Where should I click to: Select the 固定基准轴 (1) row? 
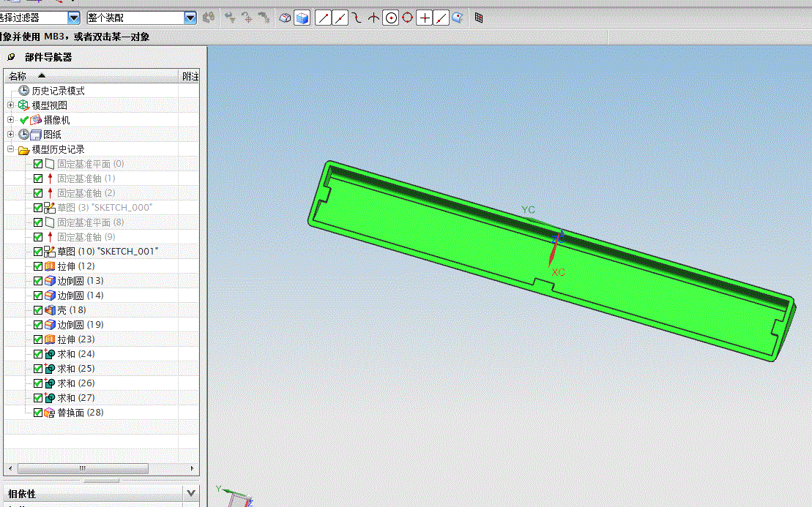click(x=102, y=179)
